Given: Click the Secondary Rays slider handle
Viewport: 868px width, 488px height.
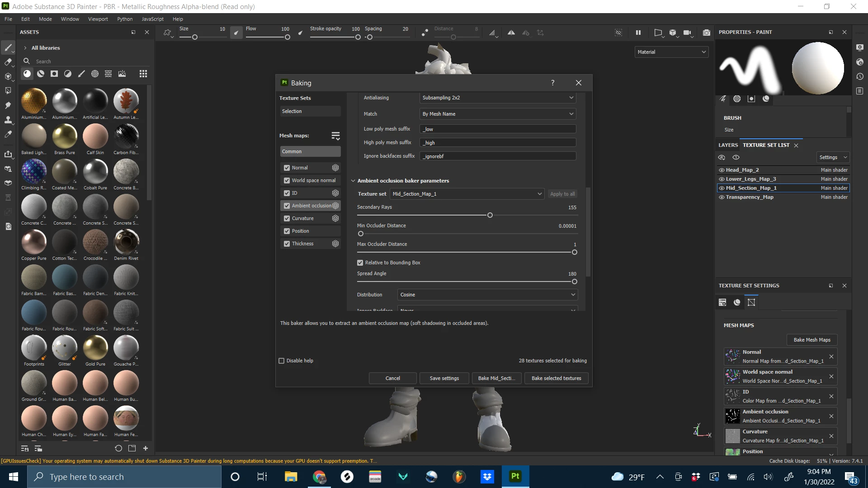Looking at the screenshot, I should click(x=490, y=215).
